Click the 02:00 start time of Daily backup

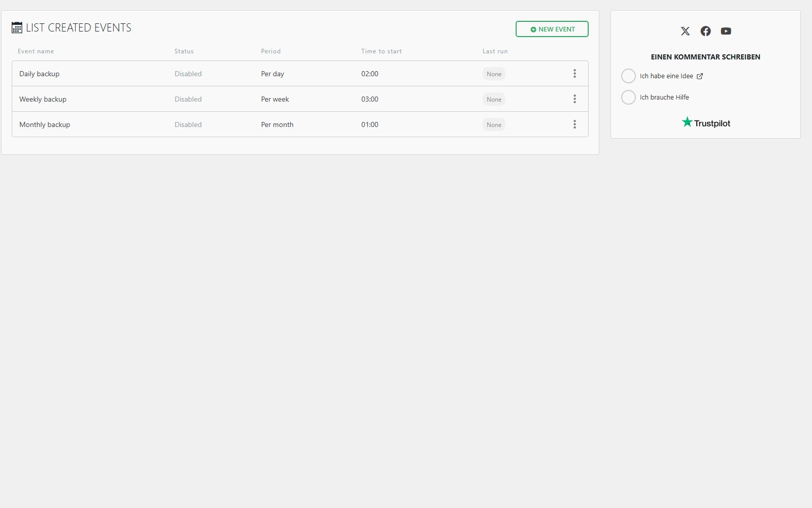point(370,74)
